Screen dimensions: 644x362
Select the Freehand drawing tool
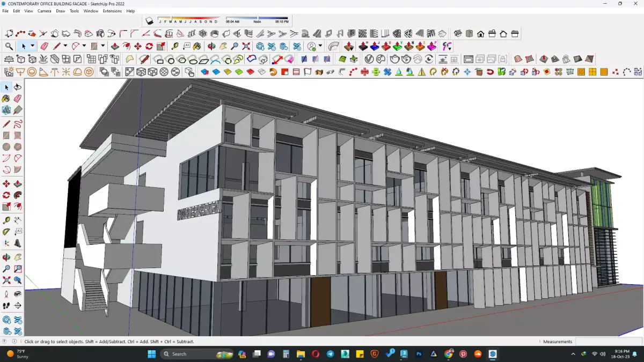click(x=18, y=124)
